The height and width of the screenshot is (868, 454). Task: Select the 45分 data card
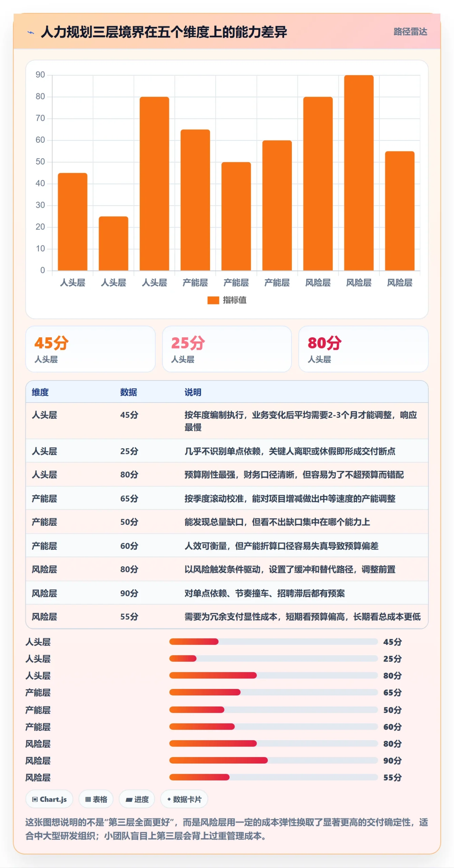tap(91, 349)
